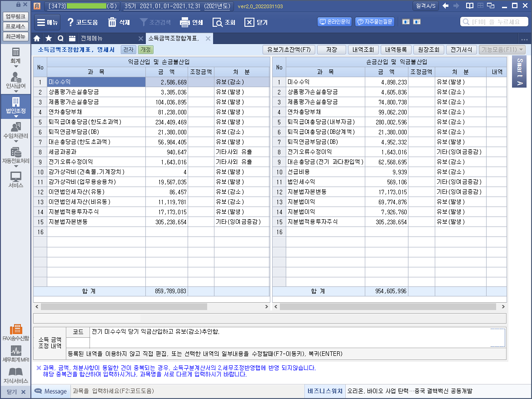
Task: Open 지식서비스 knowledge service
Action: coord(15,375)
